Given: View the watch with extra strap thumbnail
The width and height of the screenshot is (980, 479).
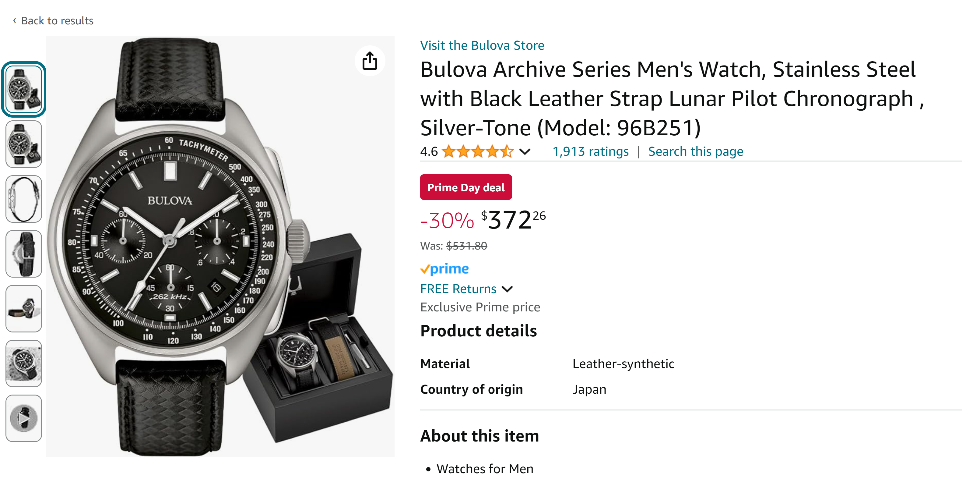Looking at the screenshot, I should coord(23,308).
